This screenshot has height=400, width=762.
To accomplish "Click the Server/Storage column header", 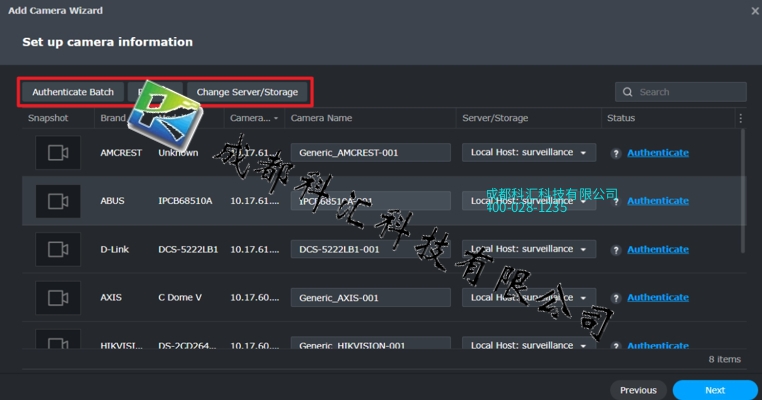I will tap(495, 118).
